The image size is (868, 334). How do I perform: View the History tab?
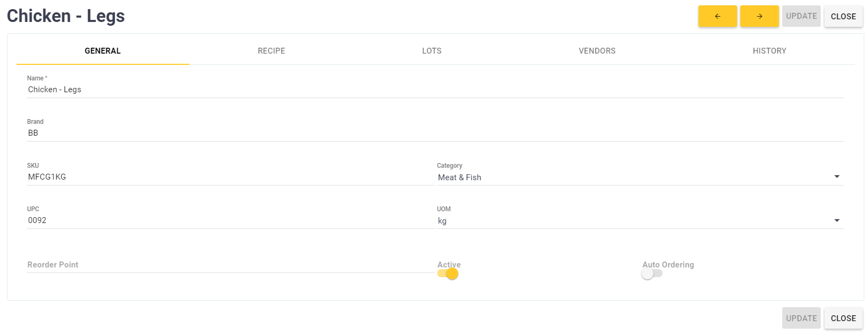pyautogui.click(x=769, y=51)
